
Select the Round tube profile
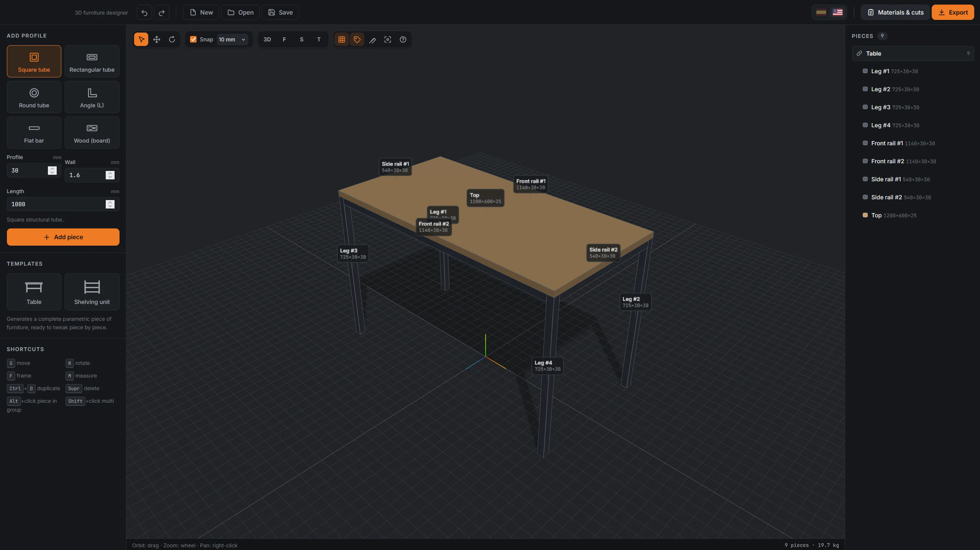point(34,97)
